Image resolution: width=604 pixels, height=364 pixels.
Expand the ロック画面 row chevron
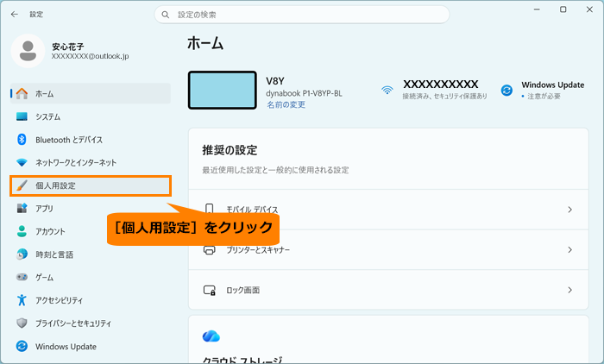pos(569,290)
